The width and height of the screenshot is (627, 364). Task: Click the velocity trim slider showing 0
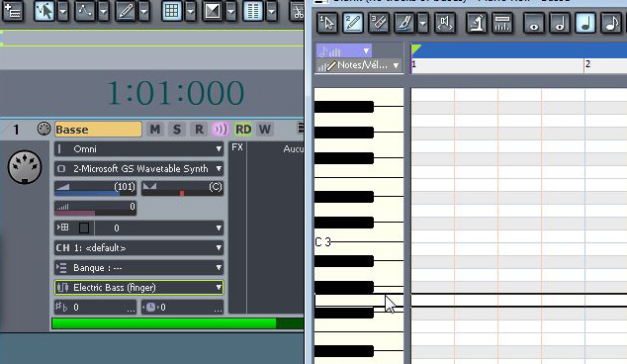pos(96,208)
